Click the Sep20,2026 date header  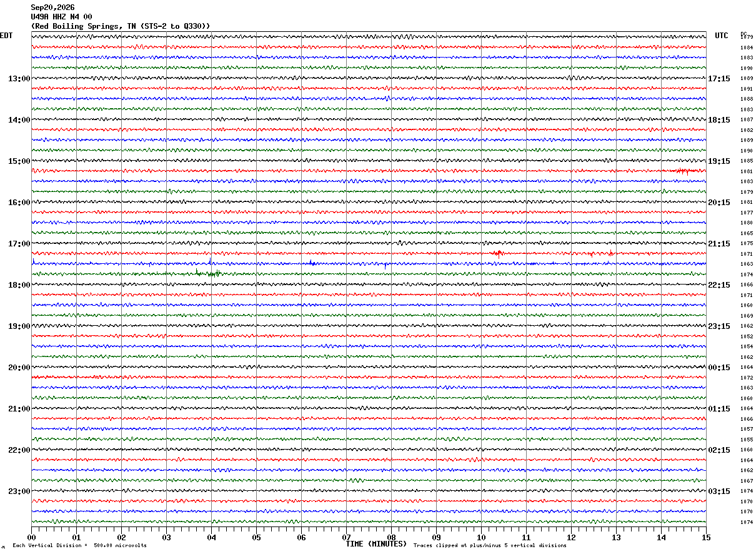52,8
